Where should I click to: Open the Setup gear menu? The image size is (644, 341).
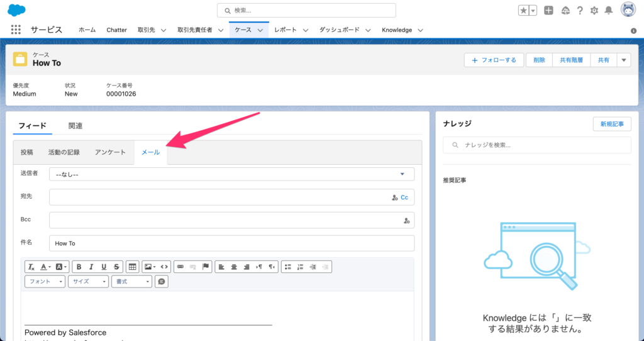(x=594, y=10)
